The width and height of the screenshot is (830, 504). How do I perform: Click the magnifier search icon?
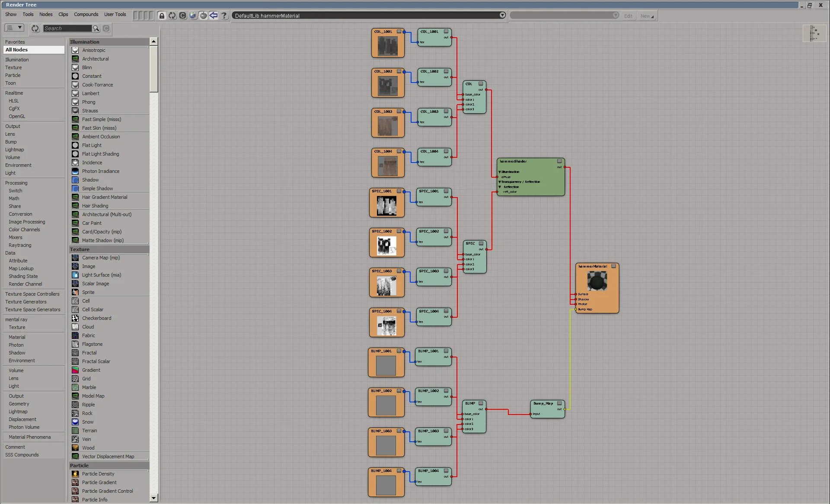click(96, 29)
